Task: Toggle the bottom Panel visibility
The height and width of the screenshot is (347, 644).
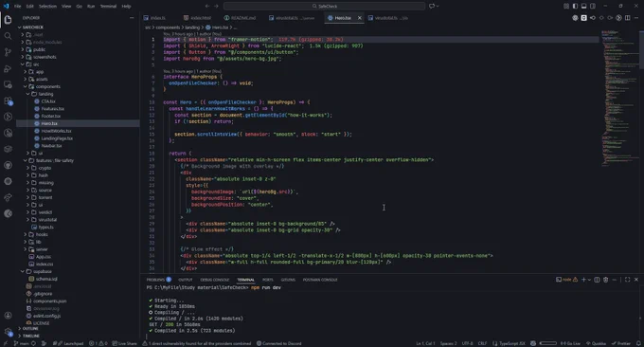Action: (x=583, y=7)
